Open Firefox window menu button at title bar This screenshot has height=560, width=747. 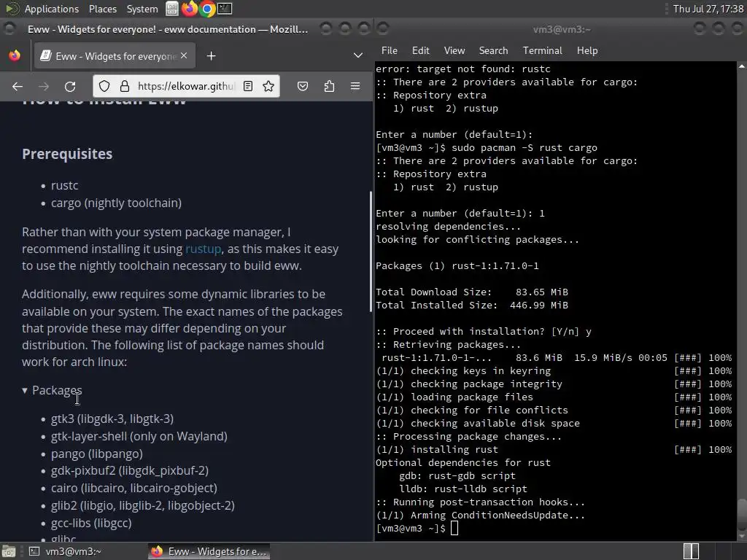tap(9, 29)
